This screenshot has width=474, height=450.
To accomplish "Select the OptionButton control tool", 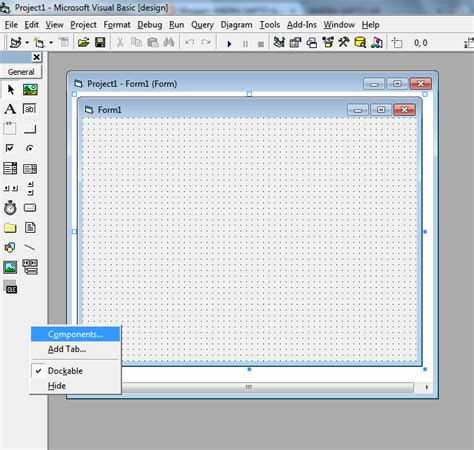I will (30, 148).
